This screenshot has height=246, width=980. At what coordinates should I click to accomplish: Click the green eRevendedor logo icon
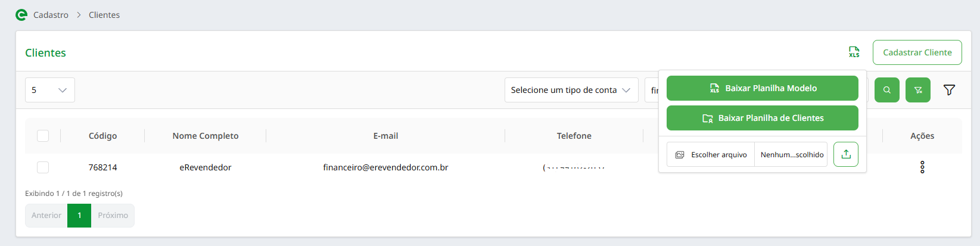point(21,15)
